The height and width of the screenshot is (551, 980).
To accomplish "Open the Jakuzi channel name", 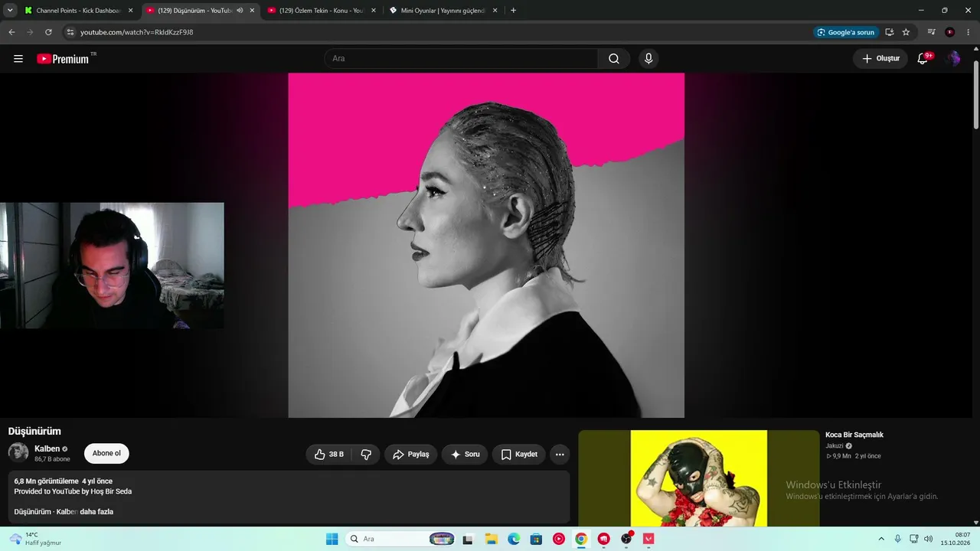I will pos(834,446).
